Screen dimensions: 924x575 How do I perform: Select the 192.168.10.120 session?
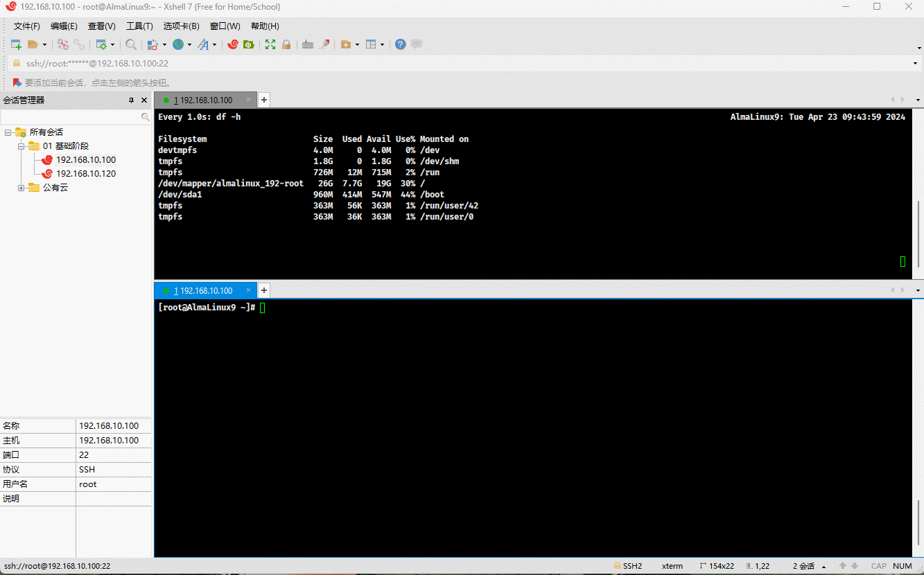click(x=85, y=174)
